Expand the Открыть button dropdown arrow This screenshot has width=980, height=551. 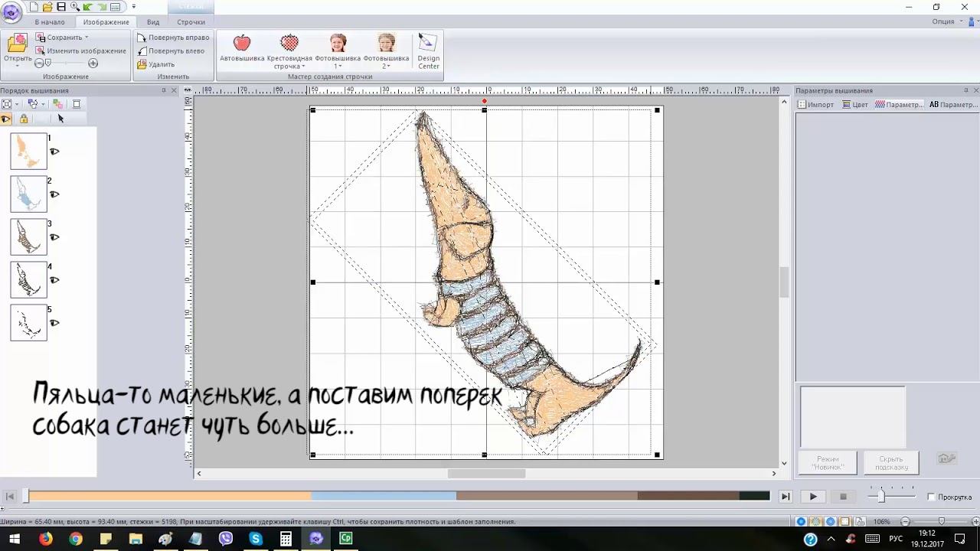17,67
